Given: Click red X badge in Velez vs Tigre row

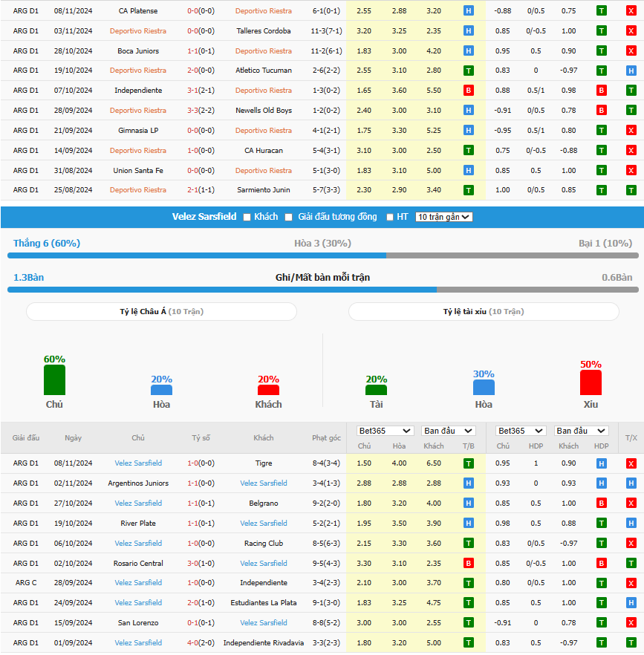Looking at the screenshot, I should tap(631, 463).
